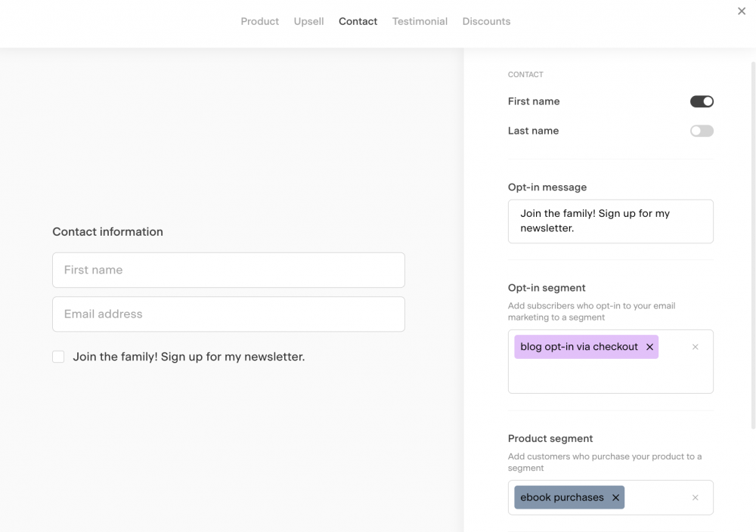This screenshot has height=532, width=756.
Task: Remove the 'blog opt-in via checkout' segment tag
Action: tap(649, 346)
